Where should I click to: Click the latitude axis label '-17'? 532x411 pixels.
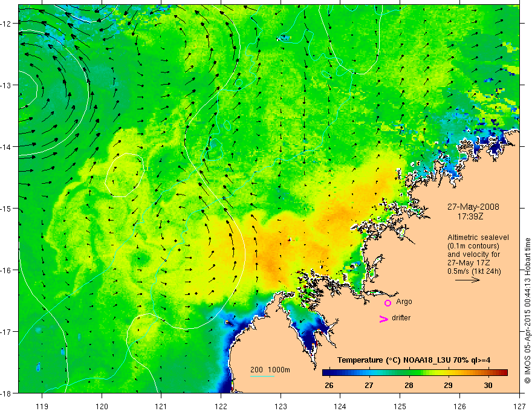click(6, 331)
